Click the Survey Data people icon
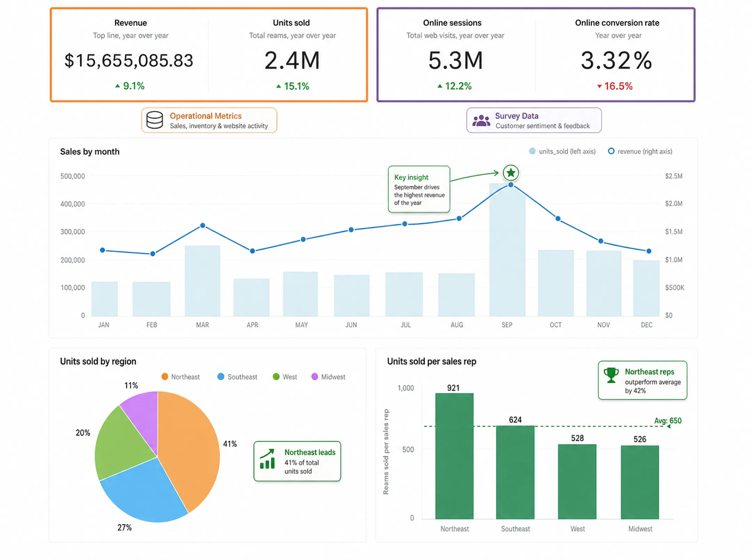Image resolution: width=752 pixels, height=560 pixels. click(481, 120)
